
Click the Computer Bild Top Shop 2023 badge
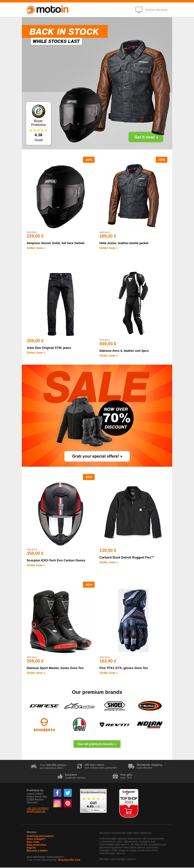129,803
